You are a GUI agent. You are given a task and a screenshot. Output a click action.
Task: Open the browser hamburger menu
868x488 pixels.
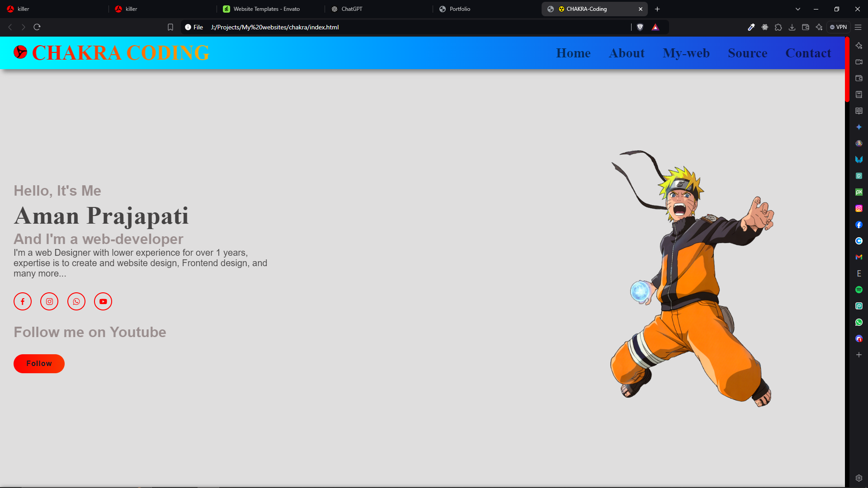point(858,27)
